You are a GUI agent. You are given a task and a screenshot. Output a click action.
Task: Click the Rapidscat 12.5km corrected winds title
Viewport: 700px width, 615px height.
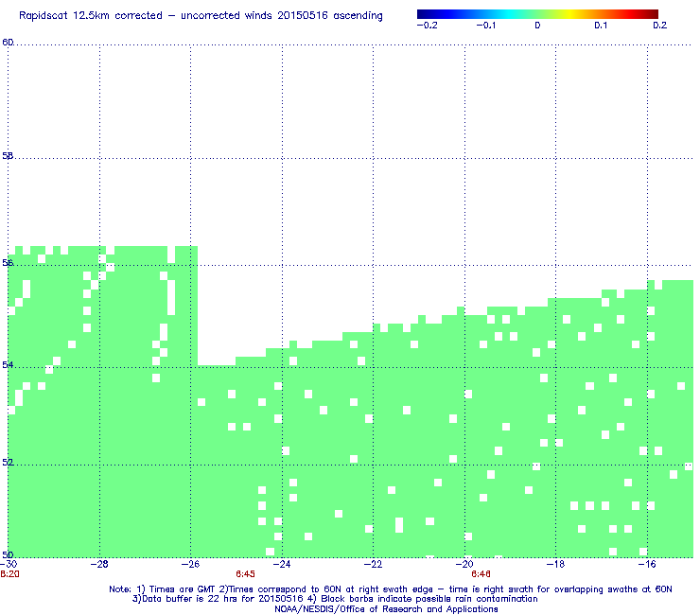[x=201, y=16]
